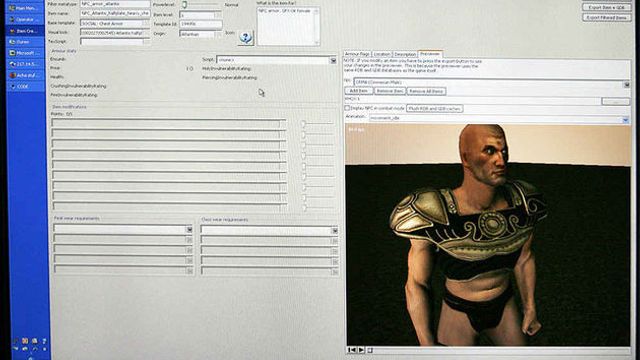The image size is (640, 360).
Task: Open the Origin dropdown
Action: click(x=218, y=34)
